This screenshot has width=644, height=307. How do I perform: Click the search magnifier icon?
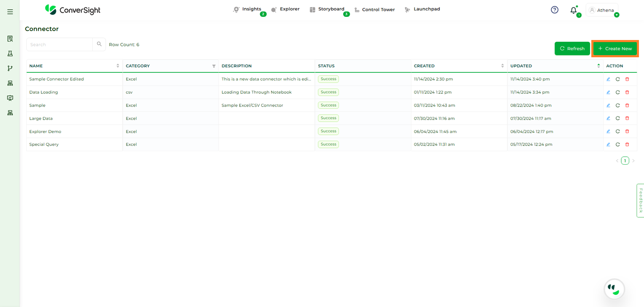tap(99, 44)
